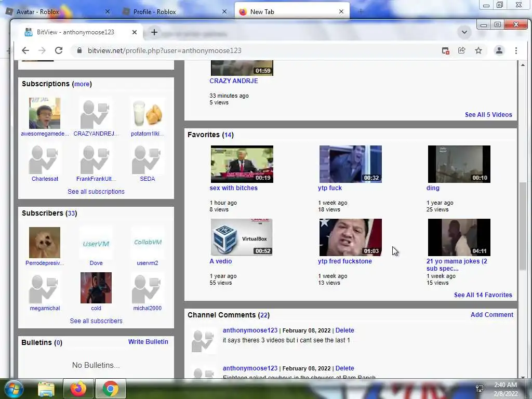
Task: Open a new Chrome tab with plus button
Action: (x=154, y=32)
